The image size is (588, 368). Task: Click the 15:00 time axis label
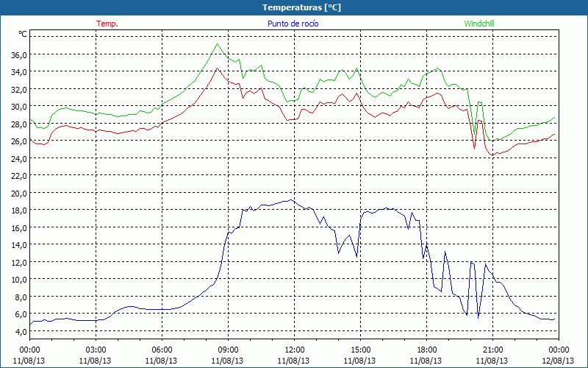click(360, 350)
